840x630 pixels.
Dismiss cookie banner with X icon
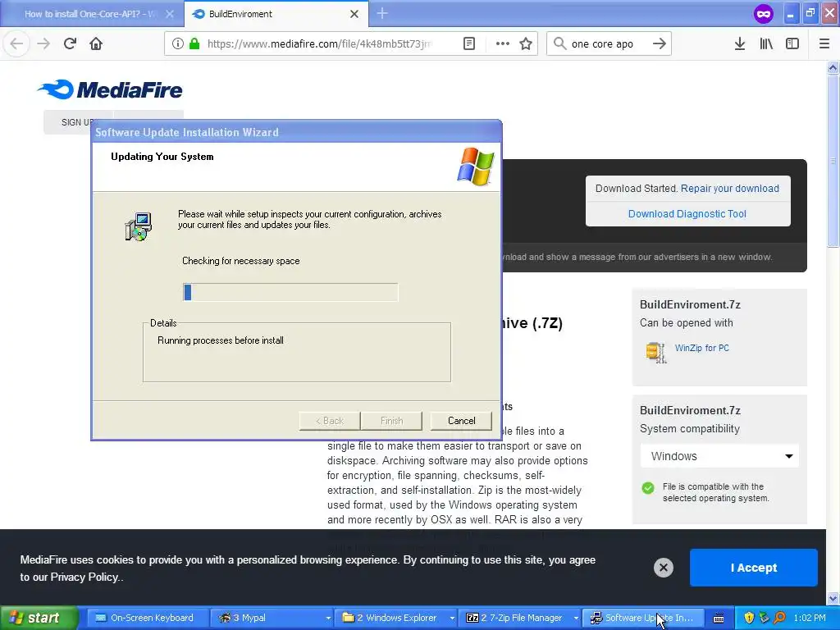tap(663, 568)
